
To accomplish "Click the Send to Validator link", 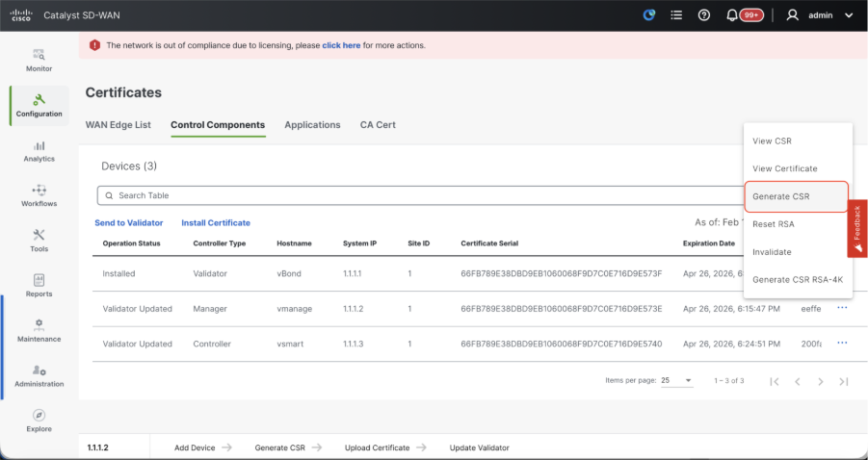I will [x=128, y=223].
